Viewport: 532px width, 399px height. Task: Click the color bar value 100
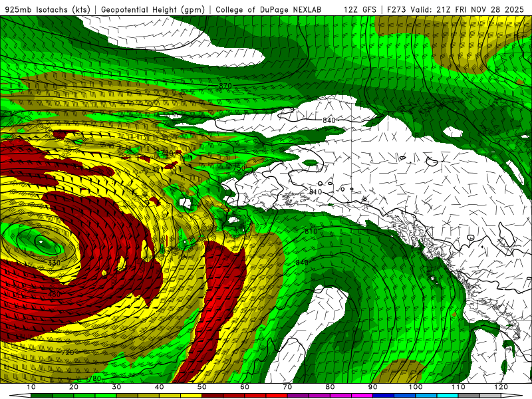[416, 387]
